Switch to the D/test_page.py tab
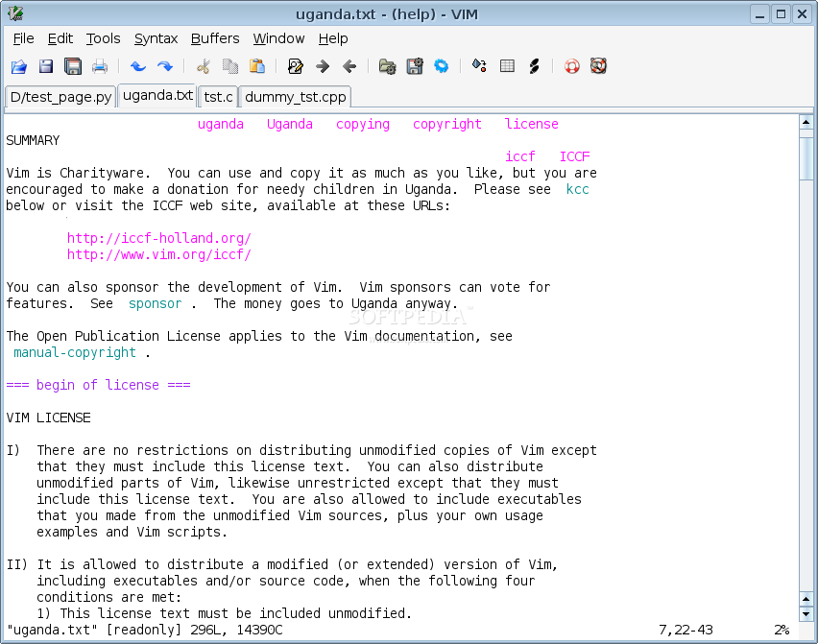 point(60,97)
